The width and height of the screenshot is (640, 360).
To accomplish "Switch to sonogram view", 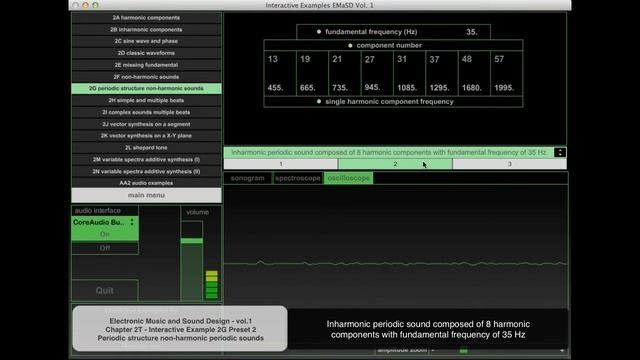I will click(x=248, y=178).
